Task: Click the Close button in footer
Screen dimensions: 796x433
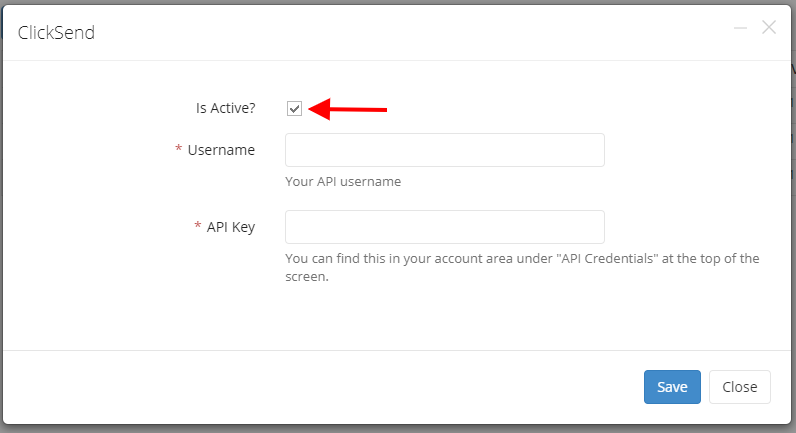Action: coord(740,387)
